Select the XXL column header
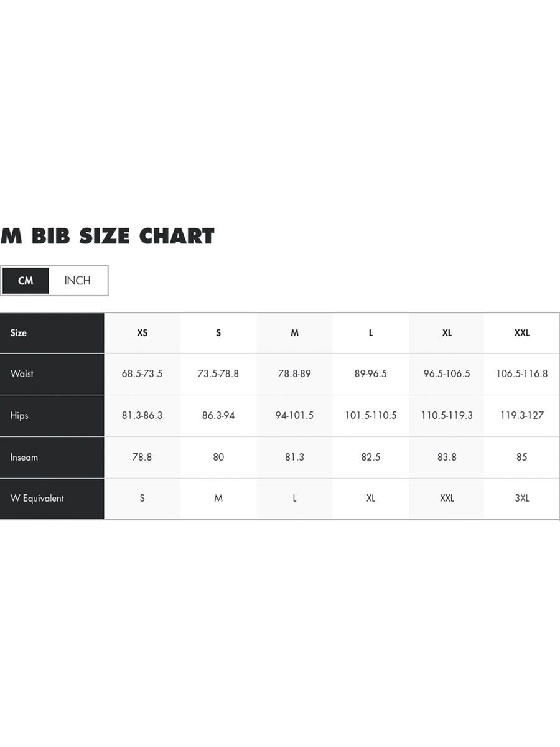The width and height of the screenshot is (560, 747). pos(521,333)
